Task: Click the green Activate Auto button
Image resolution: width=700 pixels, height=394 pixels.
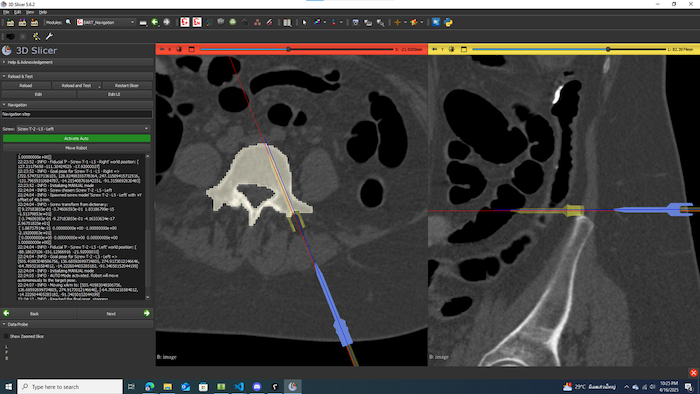Action: (76, 138)
